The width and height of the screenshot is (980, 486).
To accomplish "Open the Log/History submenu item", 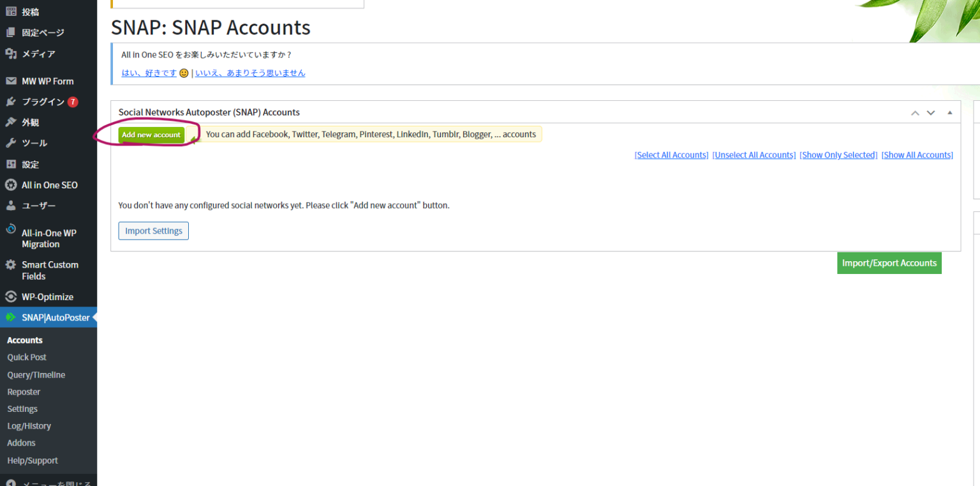I will tap(29, 425).
